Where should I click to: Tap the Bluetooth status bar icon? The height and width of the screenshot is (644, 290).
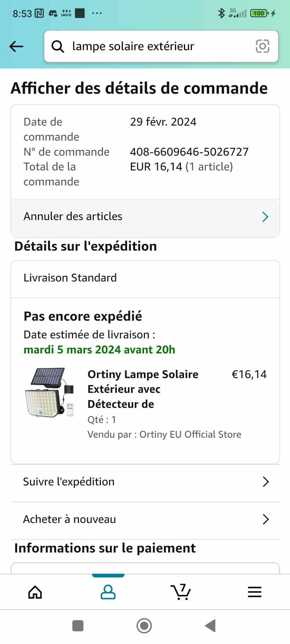[221, 13]
